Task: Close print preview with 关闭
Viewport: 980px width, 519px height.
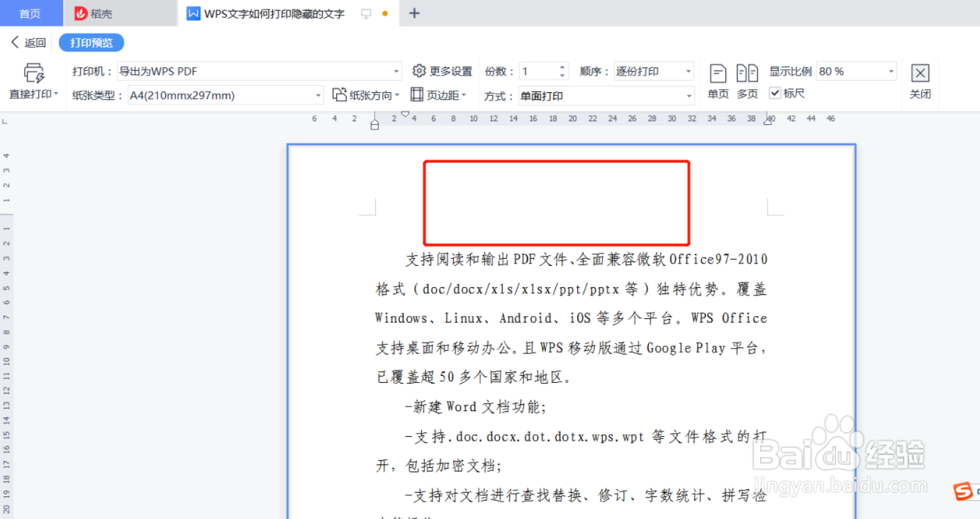Action: point(920,82)
